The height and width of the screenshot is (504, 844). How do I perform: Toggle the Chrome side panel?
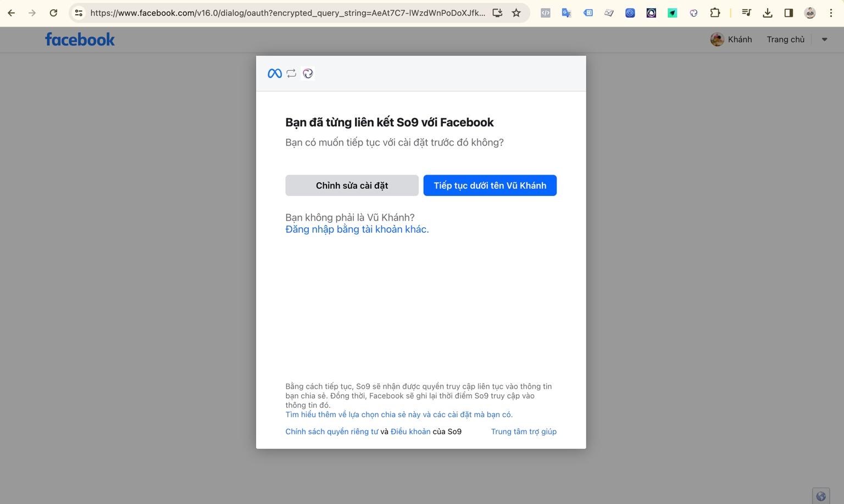[789, 13]
